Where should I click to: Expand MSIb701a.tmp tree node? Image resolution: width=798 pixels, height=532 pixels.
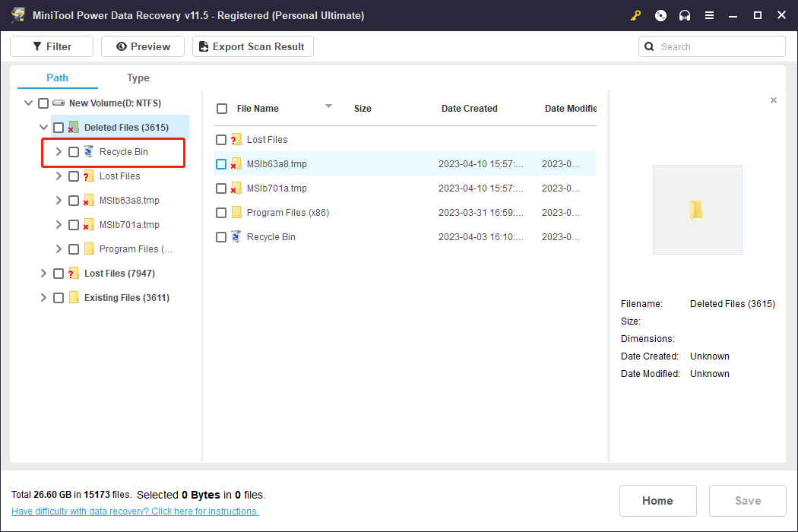[59, 225]
